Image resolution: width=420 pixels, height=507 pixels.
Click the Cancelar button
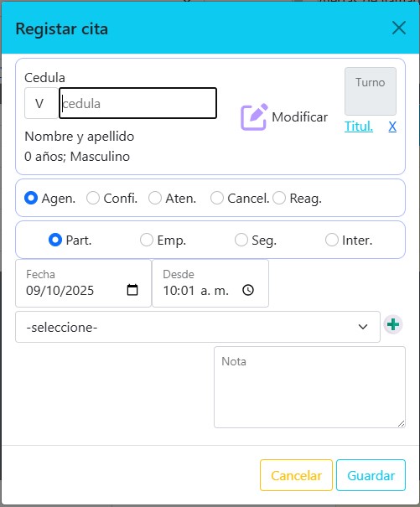(296, 475)
